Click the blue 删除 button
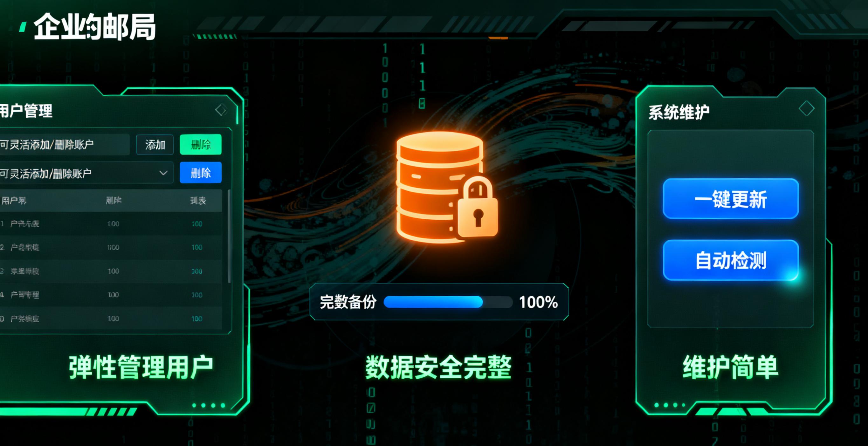 tap(201, 173)
